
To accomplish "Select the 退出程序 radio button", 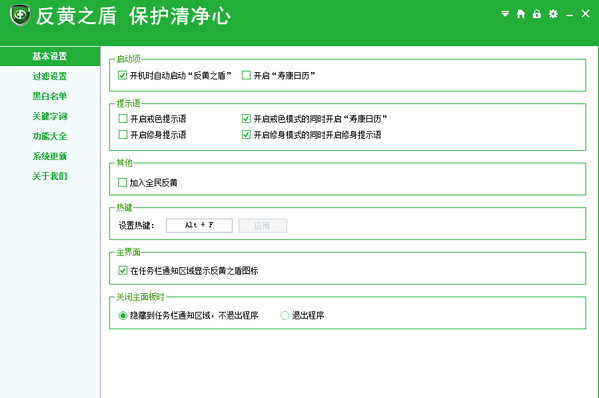I will 285,315.
